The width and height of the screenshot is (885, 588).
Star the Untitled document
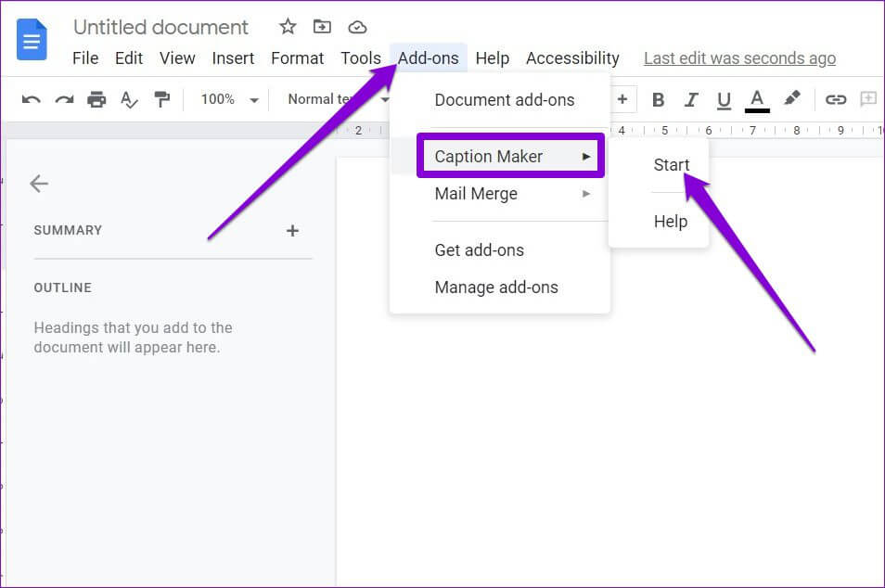tap(288, 27)
